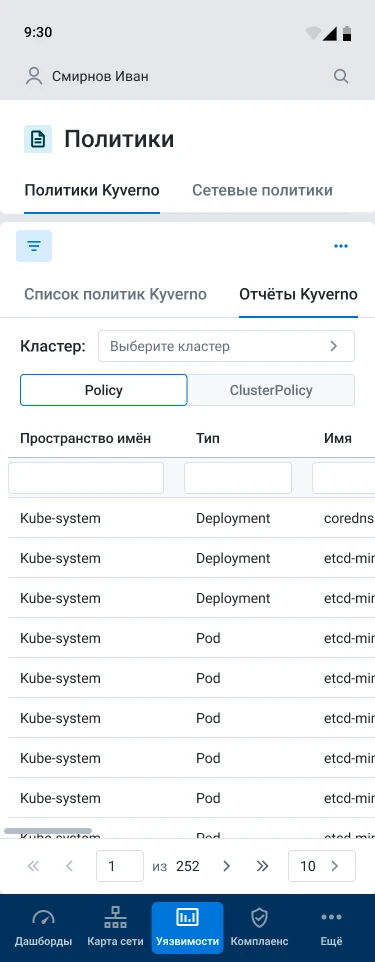Viewport: 375px width, 962px height.
Task: Open Ещё in bottom navigation
Action: click(x=331, y=927)
